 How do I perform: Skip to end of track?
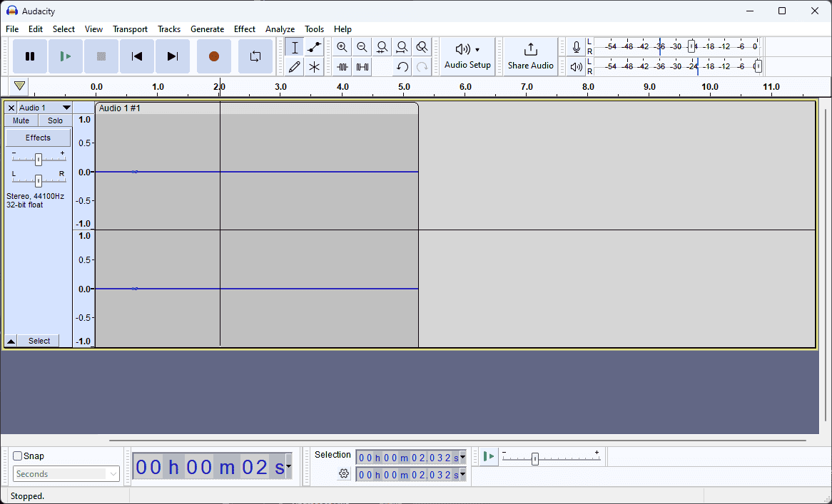pyautogui.click(x=173, y=56)
